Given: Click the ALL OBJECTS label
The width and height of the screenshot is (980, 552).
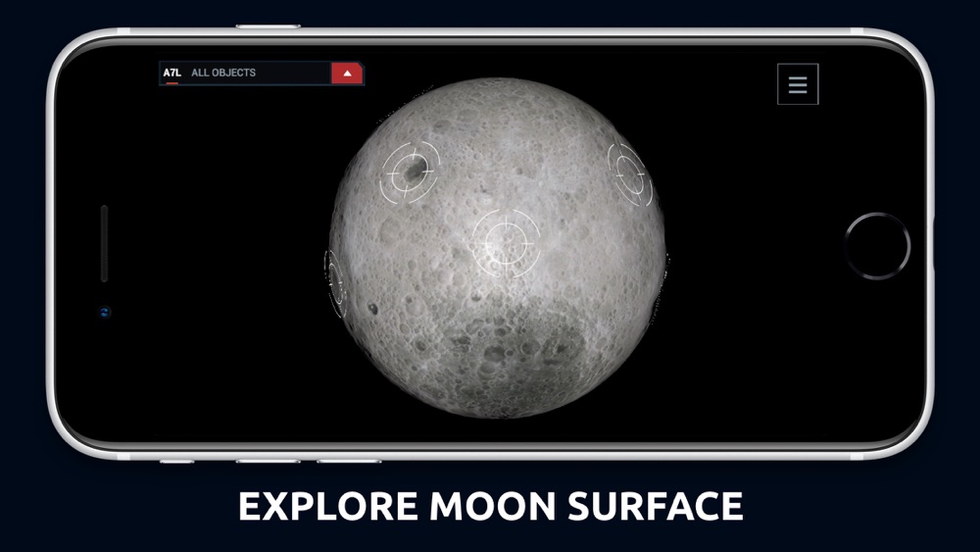Looking at the screenshot, I should coord(223,73).
